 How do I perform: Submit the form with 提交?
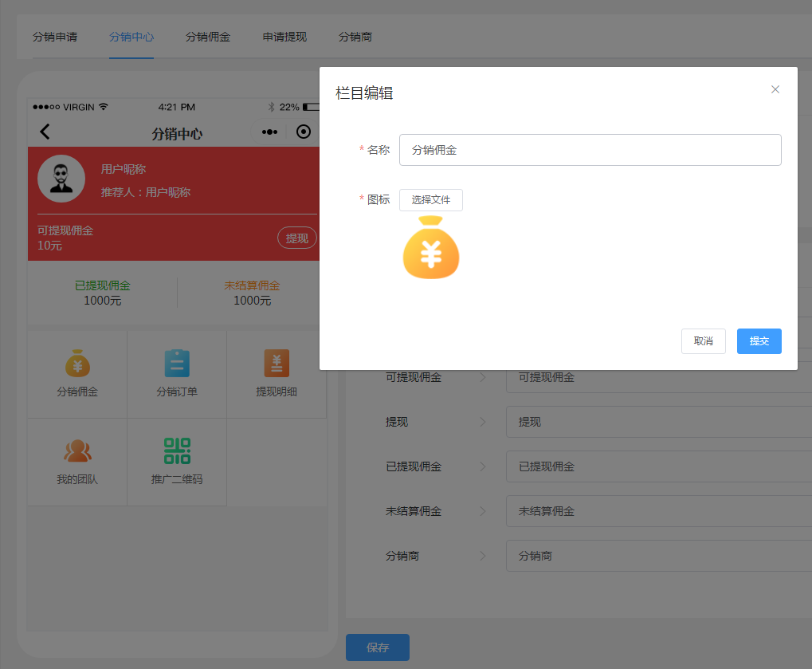(x=759, y=341)
